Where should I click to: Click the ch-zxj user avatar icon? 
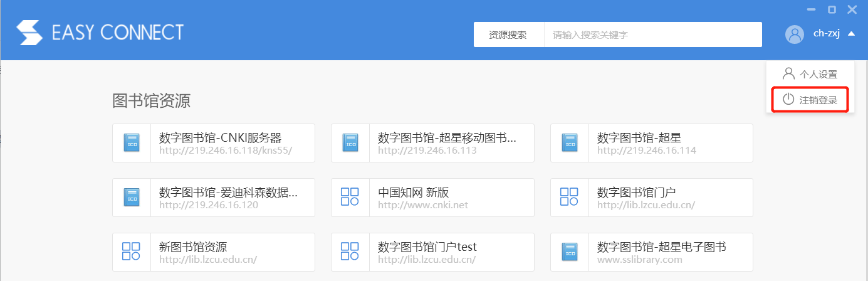point(795,34)
